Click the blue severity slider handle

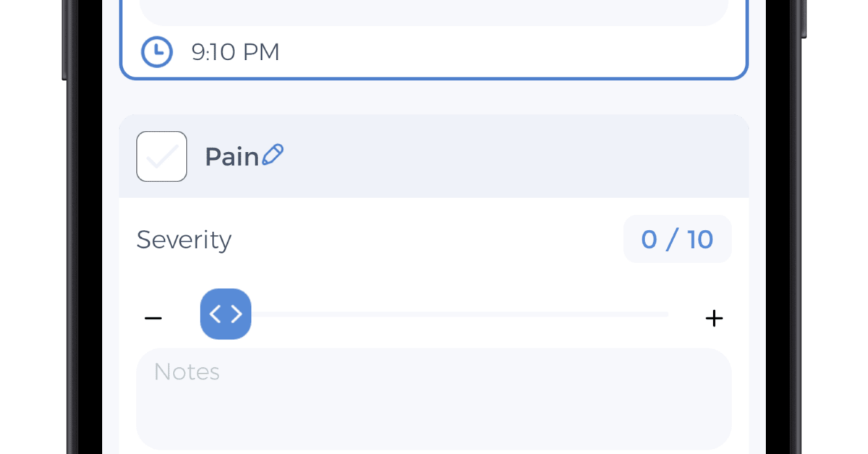click(x=226, y=314)
